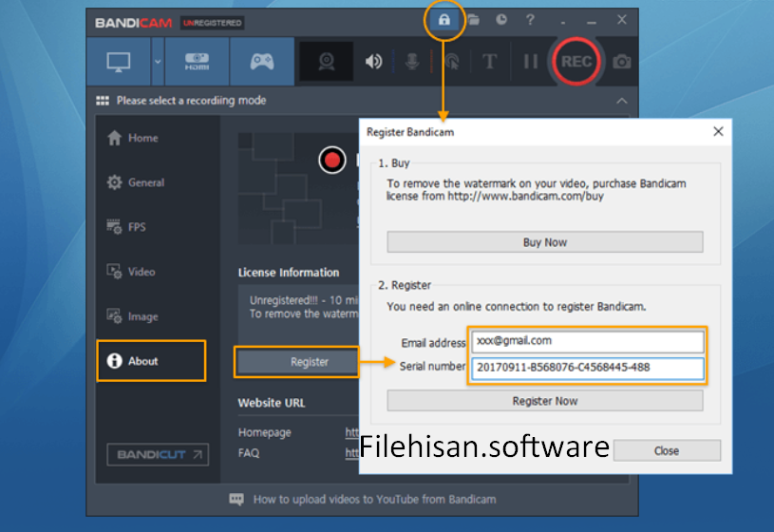Image resolution: width=774 pixels, height=532 pixels.
Task: Close Register Bandicam dialog with X
Action: click(718, 131)
